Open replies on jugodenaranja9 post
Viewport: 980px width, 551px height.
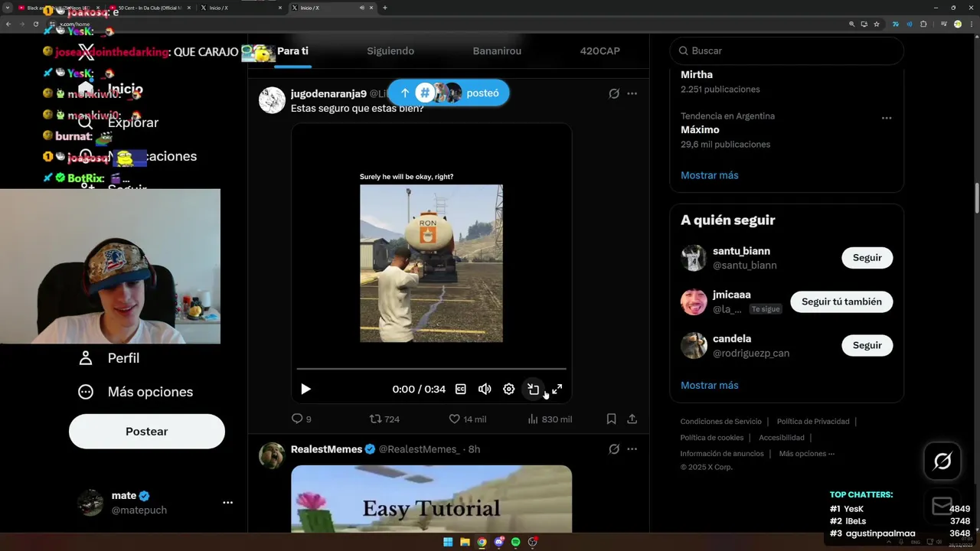(x=302, y=419)
